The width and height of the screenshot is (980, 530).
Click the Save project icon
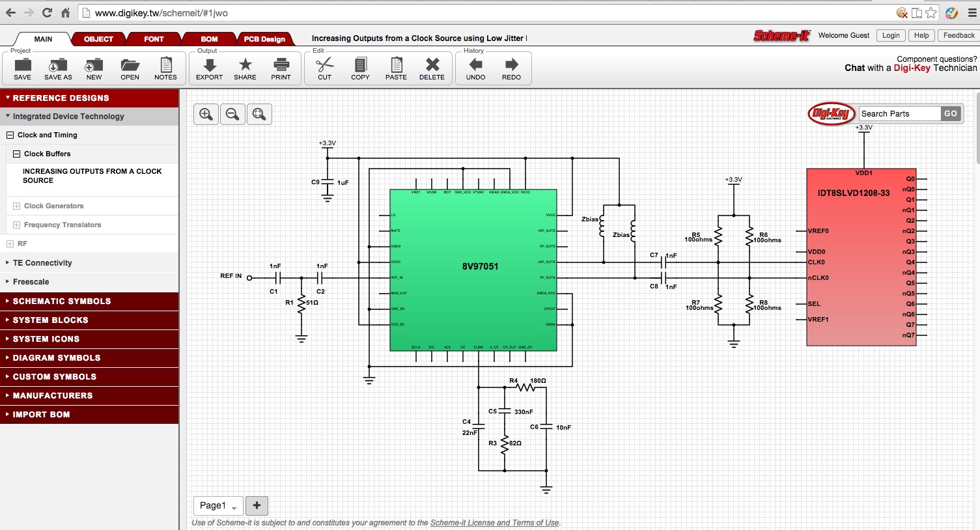pos(23,68)
